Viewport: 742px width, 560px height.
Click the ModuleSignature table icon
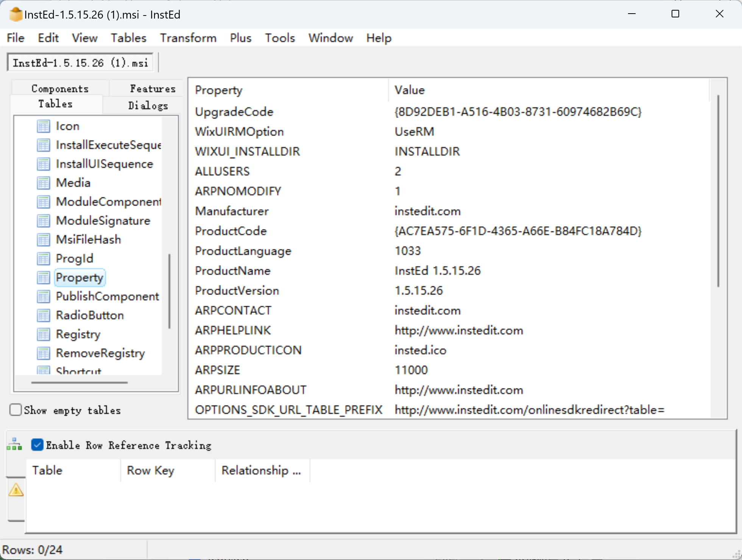pyautogui.click(x=44, y=221)
